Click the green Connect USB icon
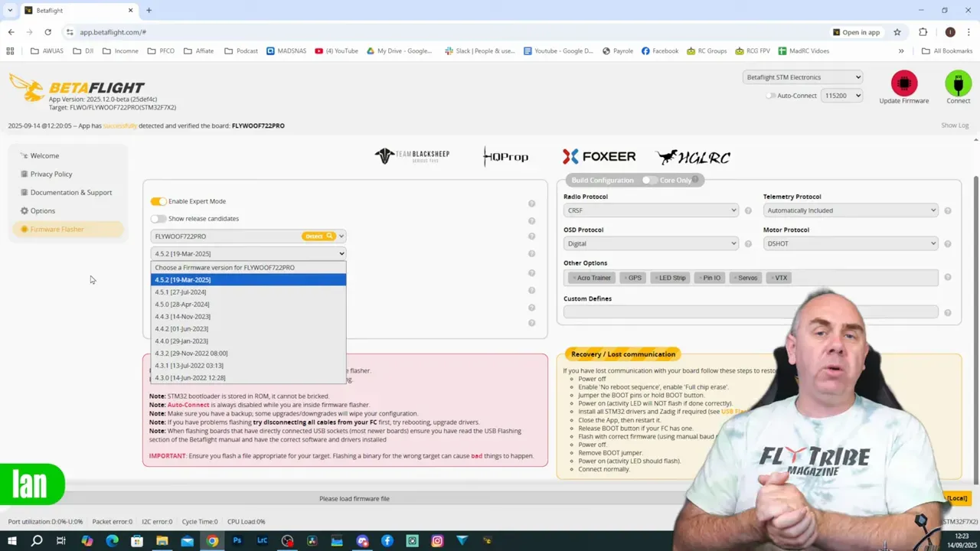Viewport: 980px width, 551px height. click(x=958, y=83)
